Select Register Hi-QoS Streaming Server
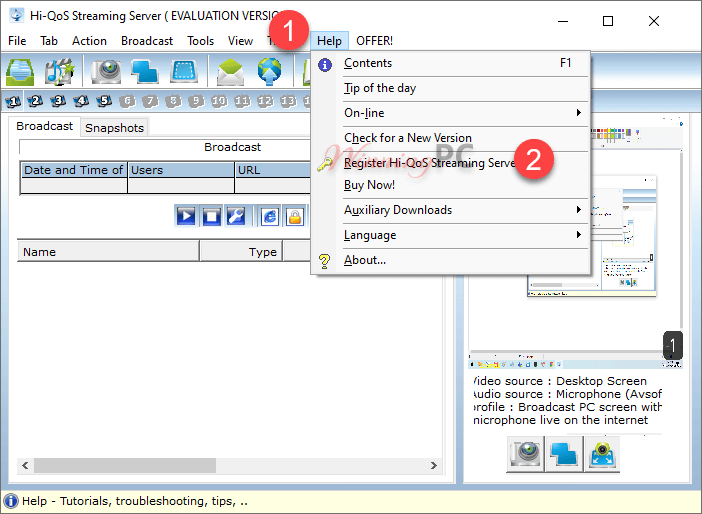This screenshot has width=702, height=514. click(451, 163)
